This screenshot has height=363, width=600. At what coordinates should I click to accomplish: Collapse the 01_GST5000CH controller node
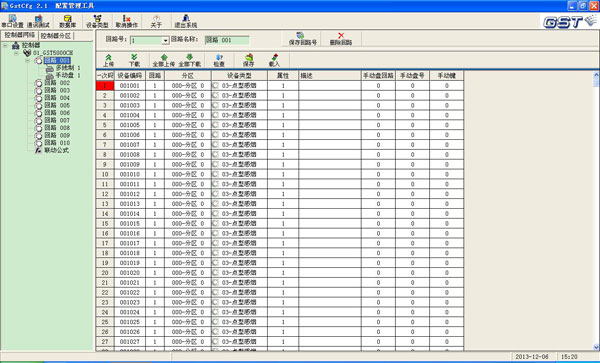pyautogui.click(x=16, y=53)
